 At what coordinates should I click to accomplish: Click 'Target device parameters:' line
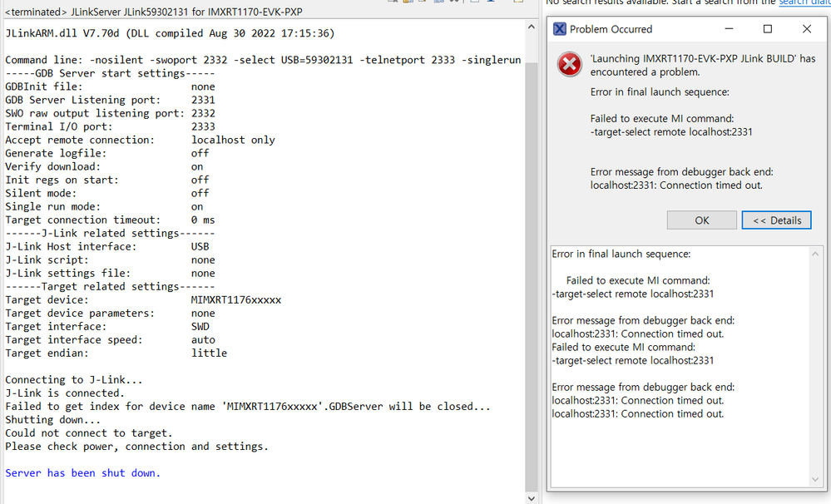click(110, 314)
